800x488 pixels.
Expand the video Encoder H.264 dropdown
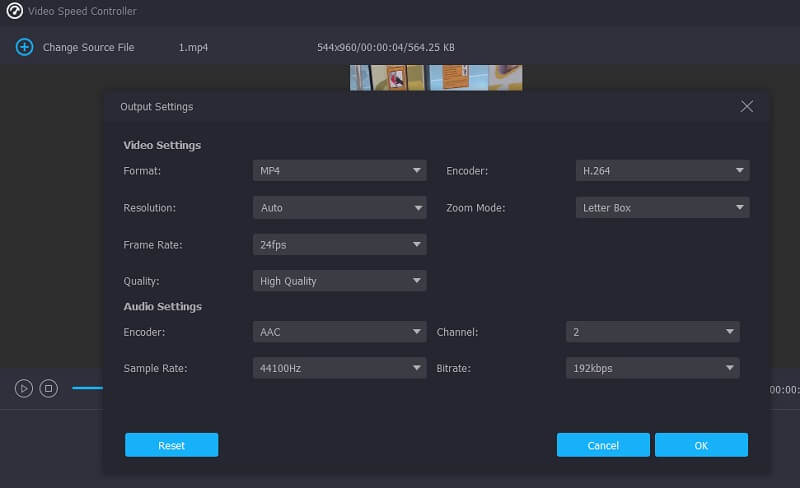(x=662, y=171)
